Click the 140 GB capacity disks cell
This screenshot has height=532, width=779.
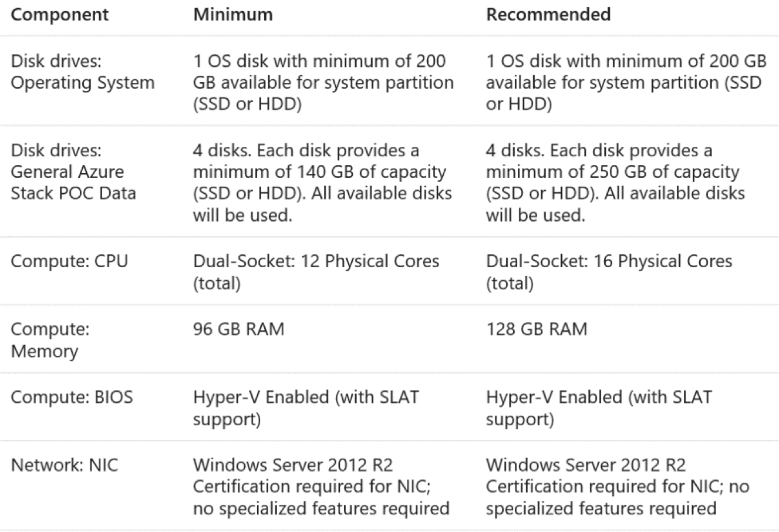tap(322, 183)
